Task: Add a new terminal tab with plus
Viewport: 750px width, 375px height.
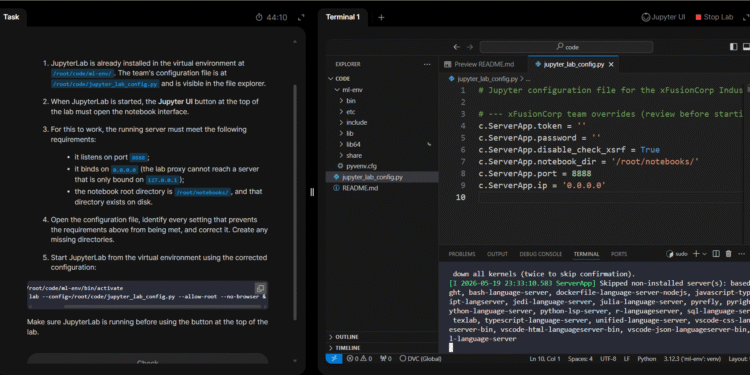Action: pyautogui.click(x=381, y=17)
